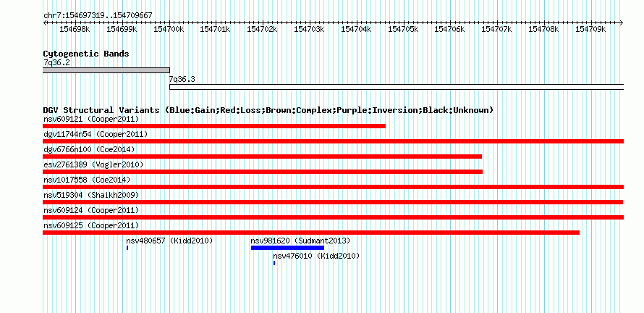The height and width of the screenshot is (313, 644).
Task: Select the 154705k ruler tick label
Action: click(x=403, y=29)
